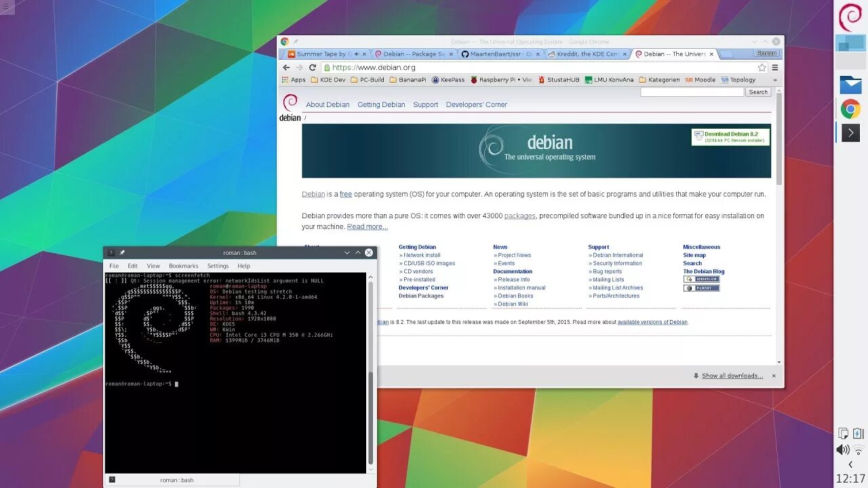Screen dimensions: 868x488
Task: Open a new Chrome tab
Action: 726,54
